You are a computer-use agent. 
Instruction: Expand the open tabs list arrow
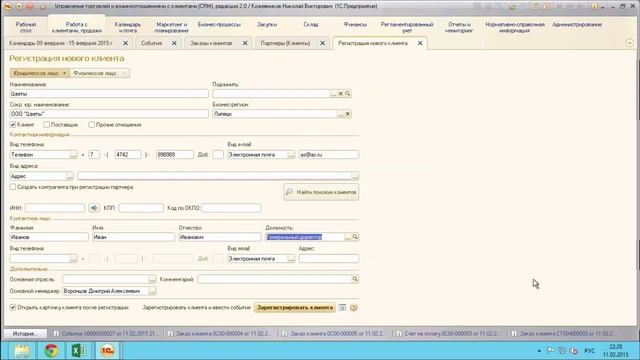click(x=629, y=43)
